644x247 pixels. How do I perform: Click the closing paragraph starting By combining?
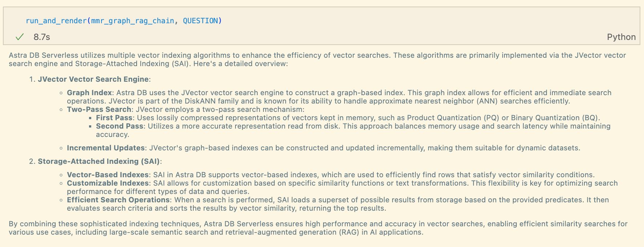318,228
